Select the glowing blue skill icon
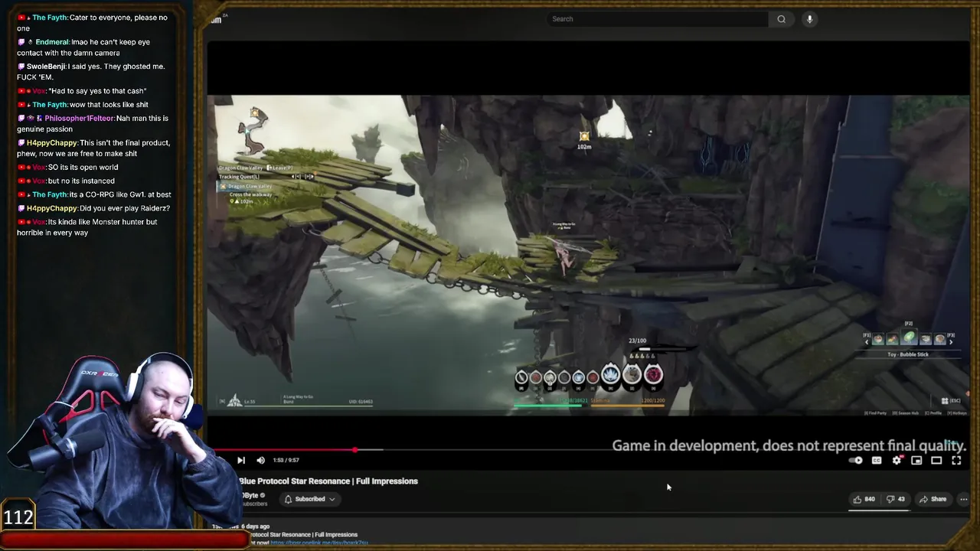This screenshot has width=980, height=551. click(x=610, y=374)
